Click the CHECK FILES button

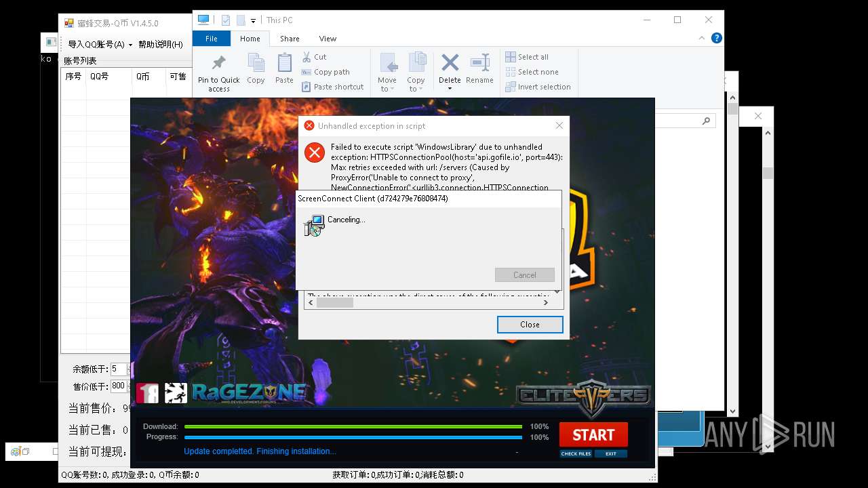coord(576,453)
